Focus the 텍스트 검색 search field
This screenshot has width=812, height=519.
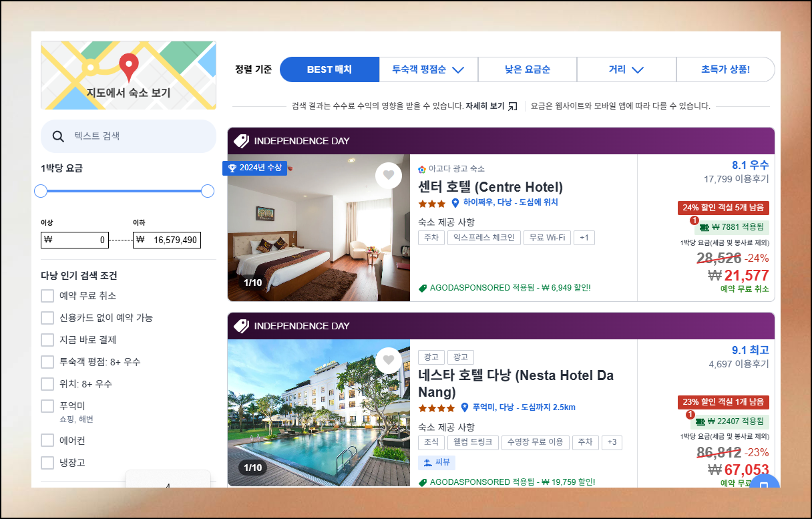pos(128,136)
